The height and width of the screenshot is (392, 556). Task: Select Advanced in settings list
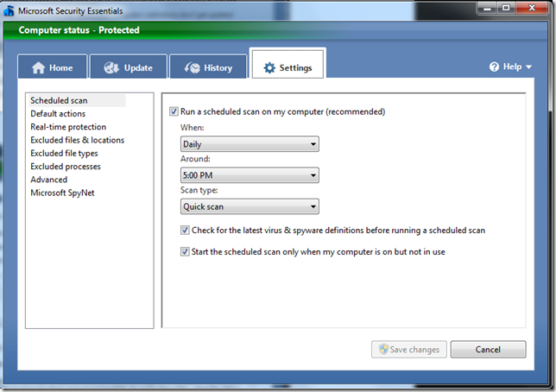tap(49, 180)
